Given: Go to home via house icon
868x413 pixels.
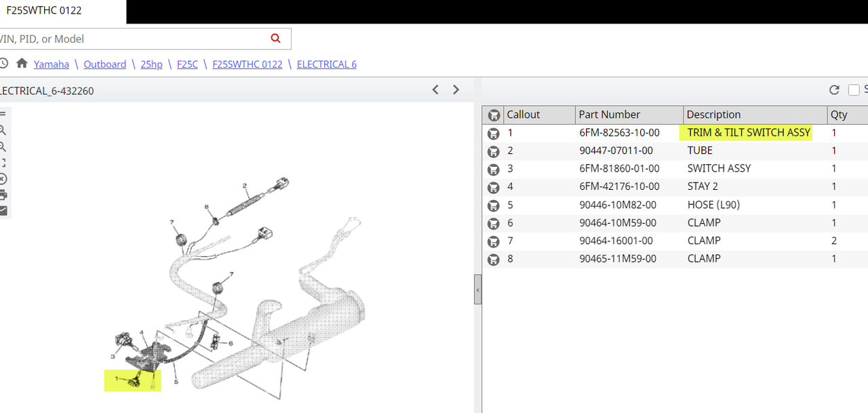Looking at the screenshot, I should pos(22,64).
